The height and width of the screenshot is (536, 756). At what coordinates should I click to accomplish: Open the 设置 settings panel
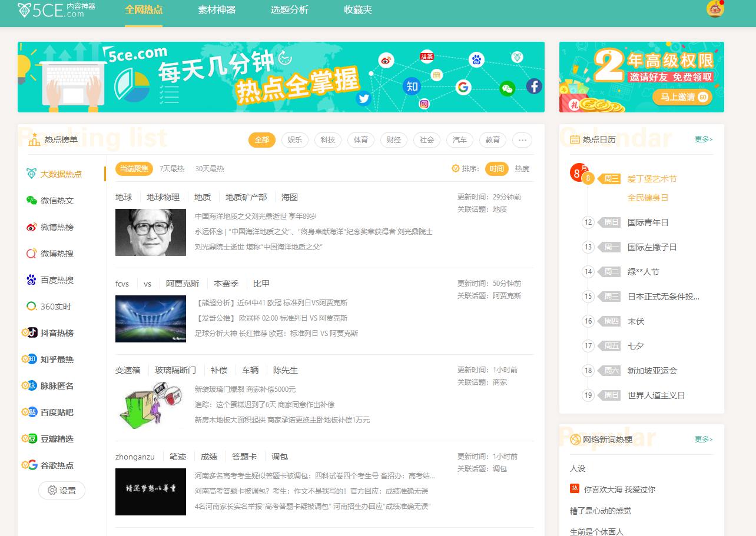tap(61, 490)
